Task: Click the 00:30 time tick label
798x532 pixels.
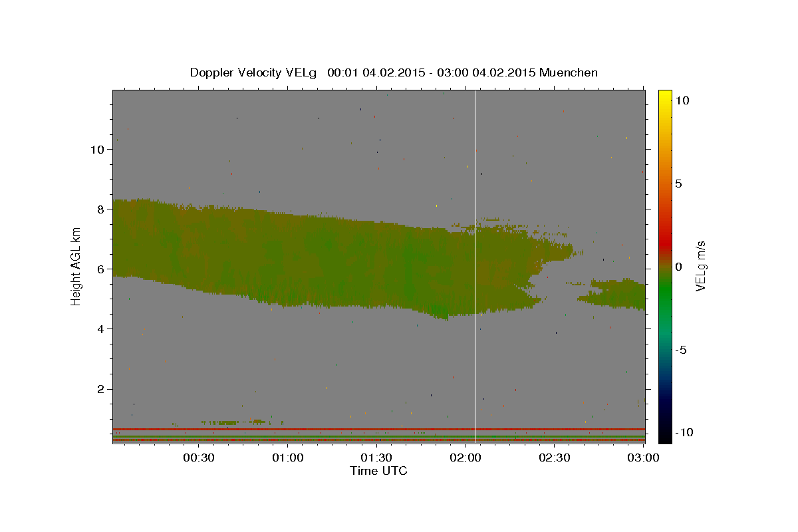Action: coord(199,458)
